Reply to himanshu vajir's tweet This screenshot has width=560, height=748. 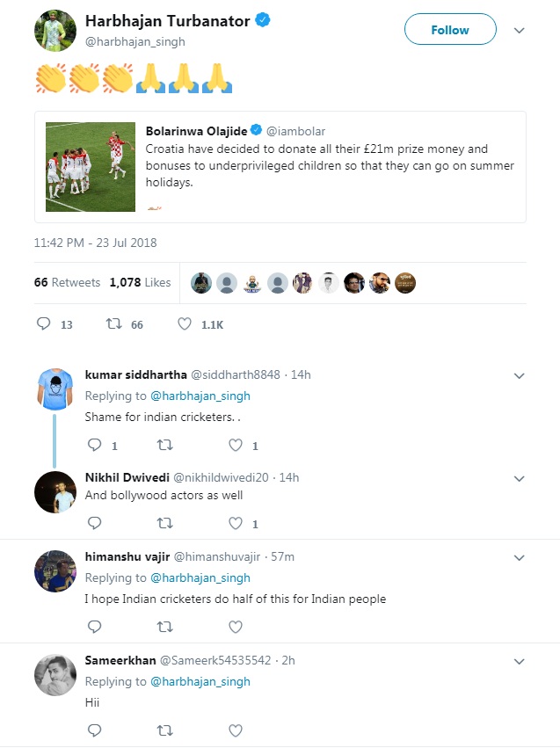click(94, 627)
